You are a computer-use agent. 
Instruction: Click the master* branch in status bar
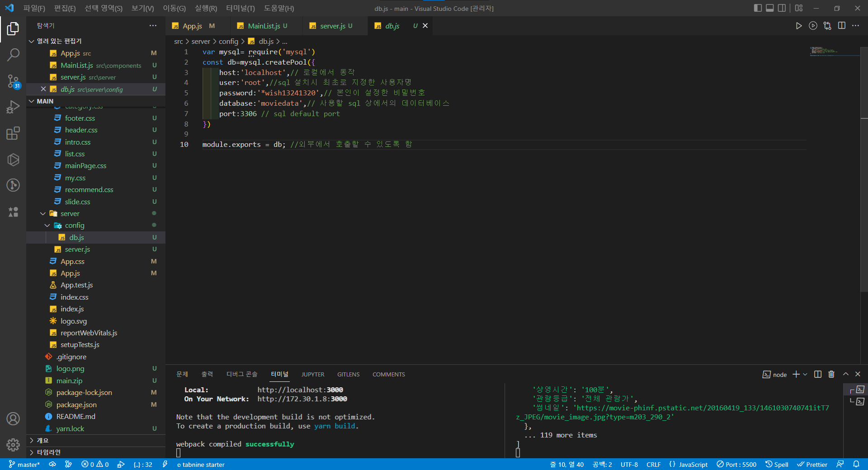(x=24, y=464)
